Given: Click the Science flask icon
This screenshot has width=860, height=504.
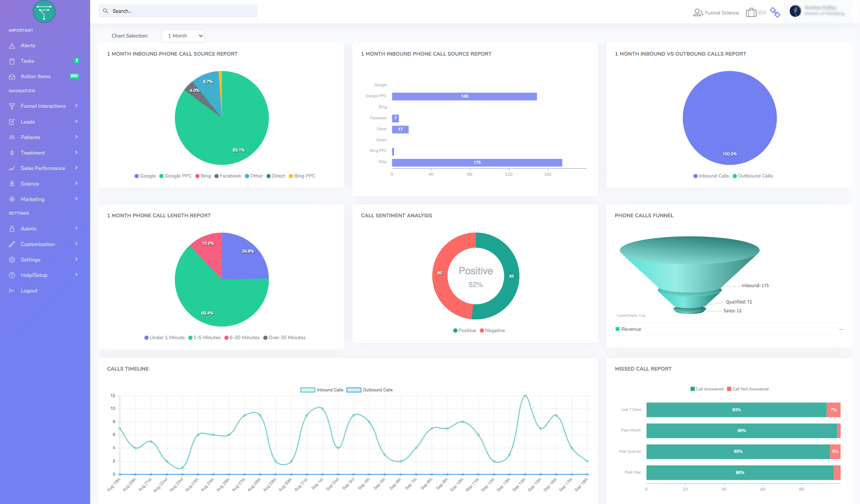Looking at the screenshot, I should [x=12, y=184].
